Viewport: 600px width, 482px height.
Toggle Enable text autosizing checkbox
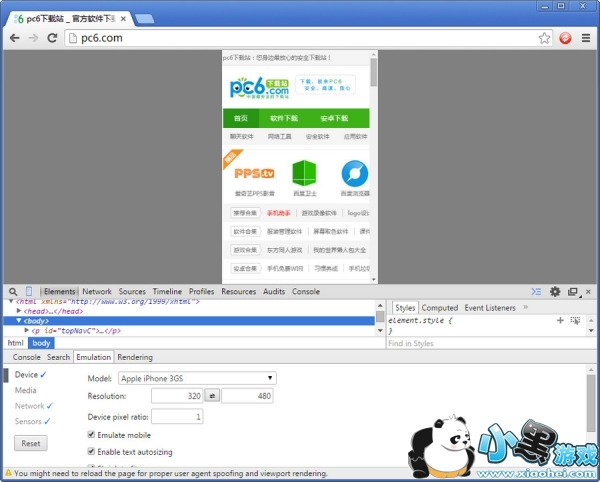pyautogui.click(x=91, y=451)
